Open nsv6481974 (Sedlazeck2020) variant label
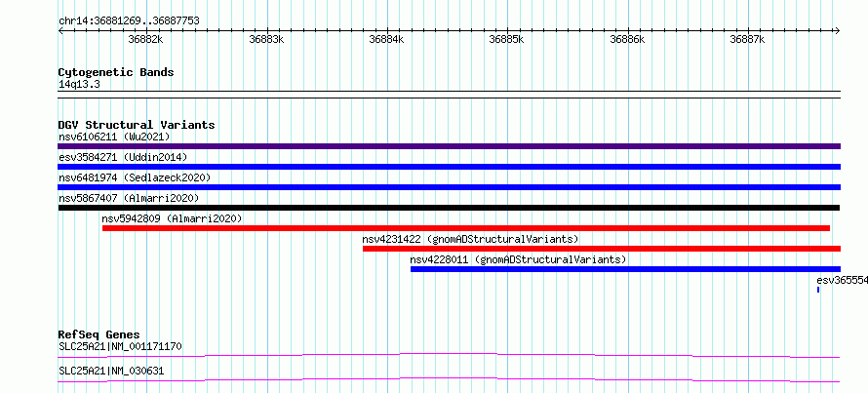Image resolution: width=868 pixels, height=393 pixels. 135,177
